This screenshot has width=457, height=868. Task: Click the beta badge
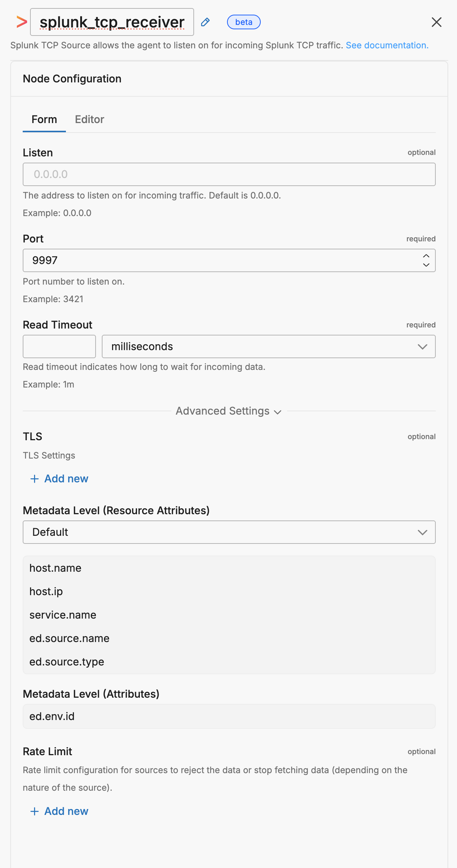[x=244, y=22]
